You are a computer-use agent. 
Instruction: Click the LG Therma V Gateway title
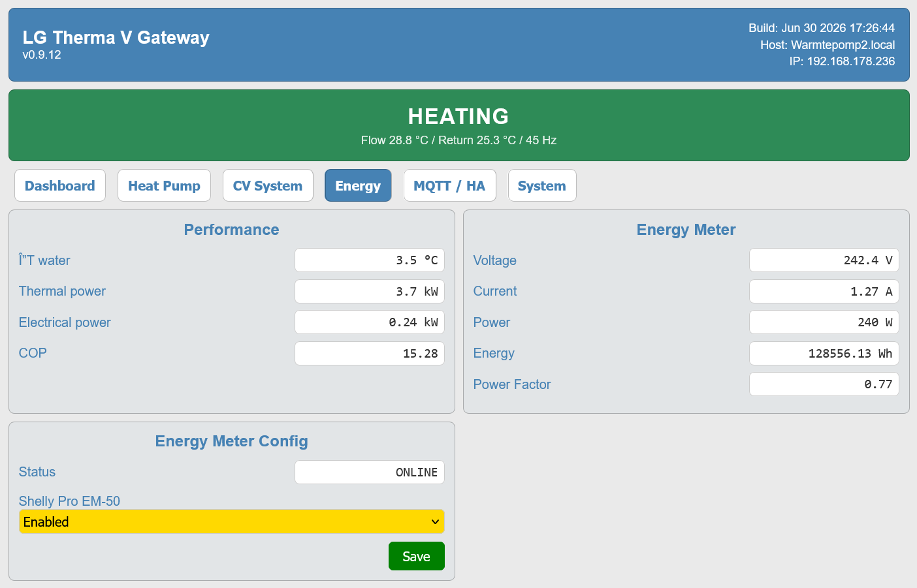tap(116, 37)
